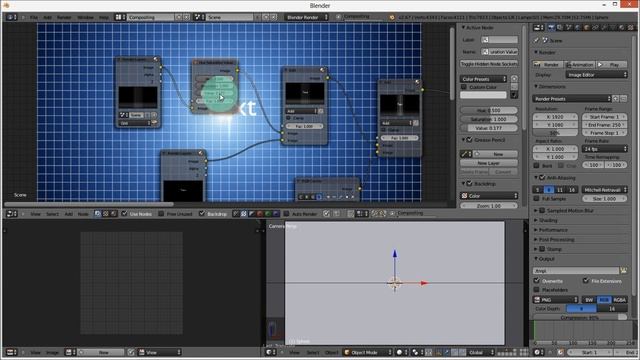Click the RGBA color mode button
640x360 pixels.
tap(619, 300)
